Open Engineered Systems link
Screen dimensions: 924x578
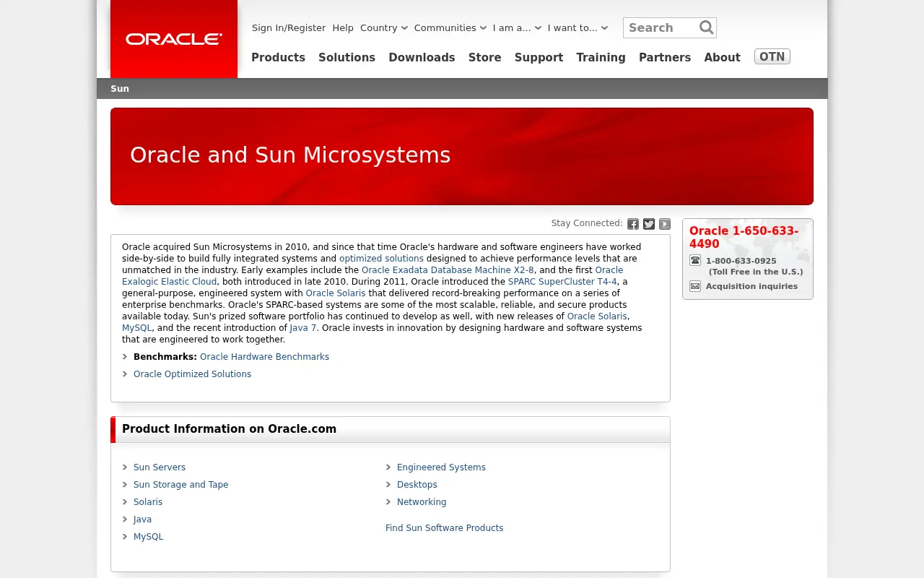(441, 467)
